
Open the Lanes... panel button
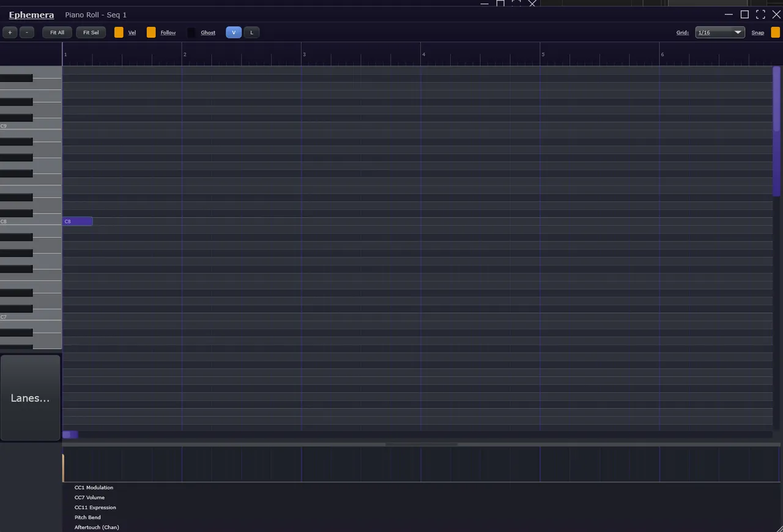click(x=30, y=398)
